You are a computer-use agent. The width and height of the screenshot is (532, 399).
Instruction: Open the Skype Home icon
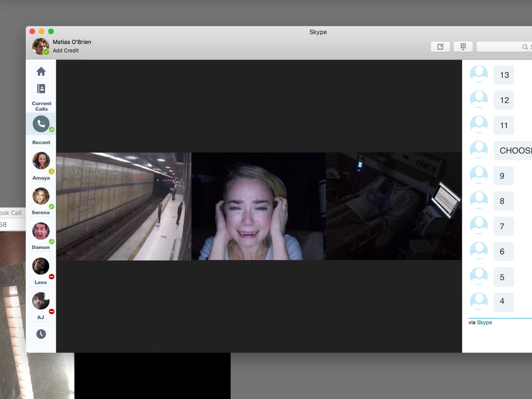click(x=41, y=71)
